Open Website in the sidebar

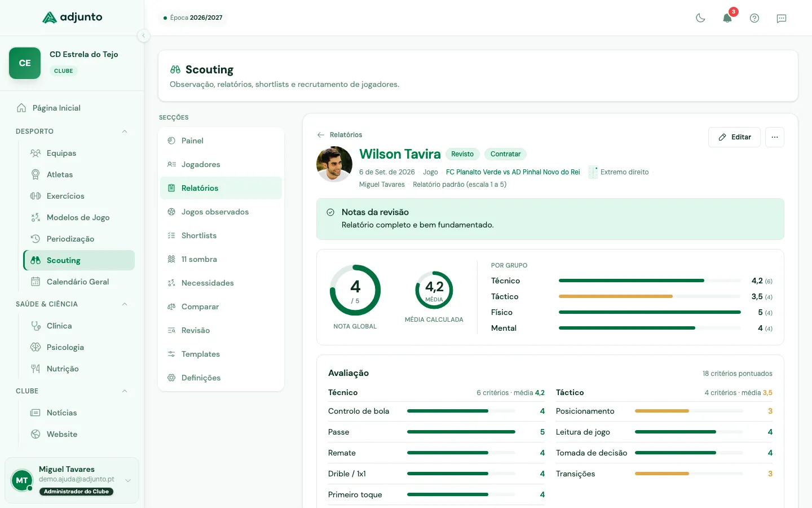click(79, 434)
